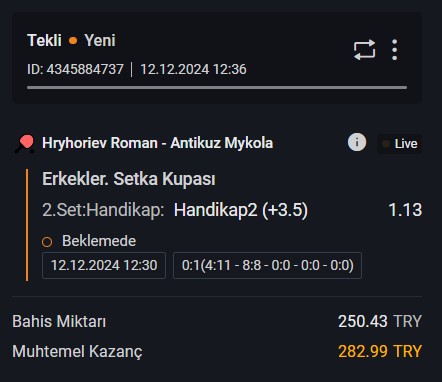Click the 12.12.2024 12:30 date box
This screenshot has height=382, width=442.
104,265
